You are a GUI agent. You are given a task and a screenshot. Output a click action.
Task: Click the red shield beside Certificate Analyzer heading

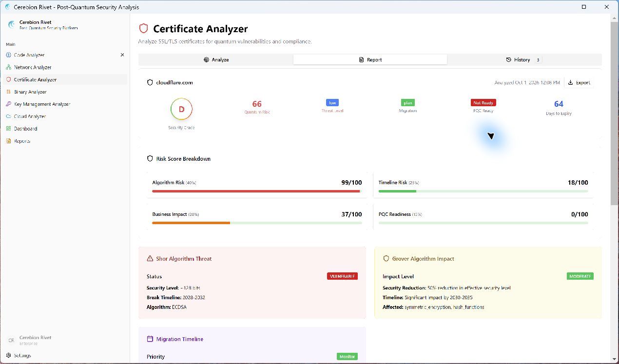click(143, 29)
